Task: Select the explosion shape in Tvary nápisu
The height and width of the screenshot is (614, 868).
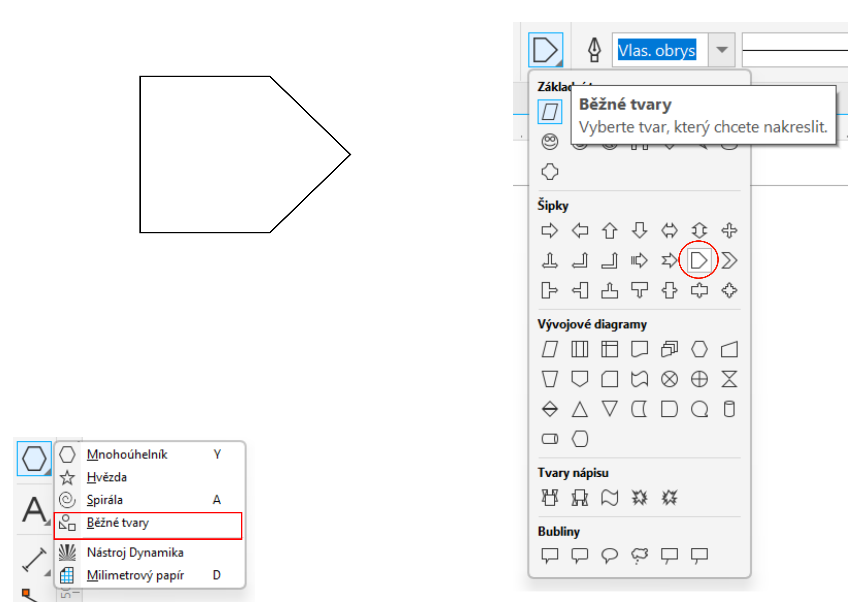Action: coord(639,497)
